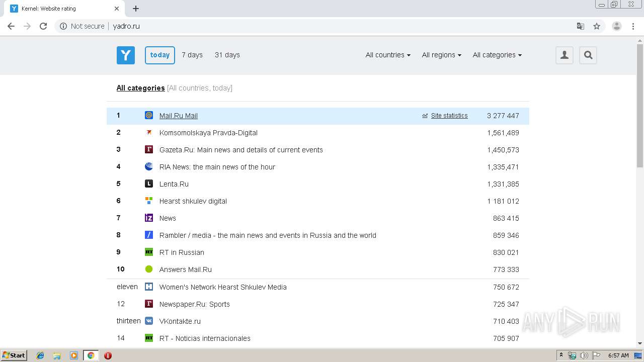Switch to the 31 days period
The width and height of the screenshot is (644, 362).
pos(227,55)
